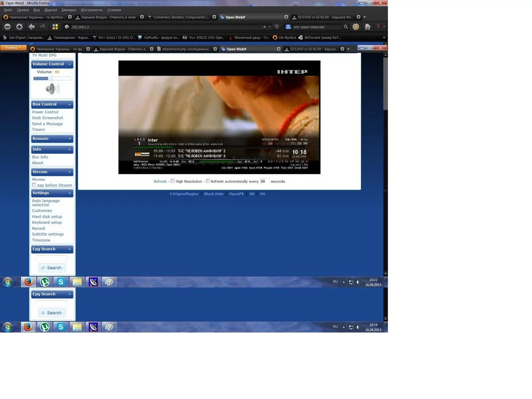Open the VuPlusRu forum bookmark

pyautogui.click(x=159, y=38)
